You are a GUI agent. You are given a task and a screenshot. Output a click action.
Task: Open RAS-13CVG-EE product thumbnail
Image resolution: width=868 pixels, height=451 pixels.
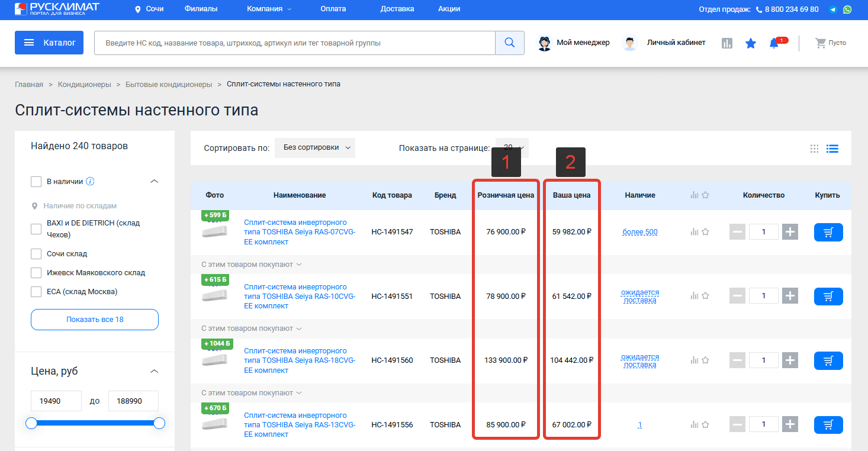click(x=214, y=424)
